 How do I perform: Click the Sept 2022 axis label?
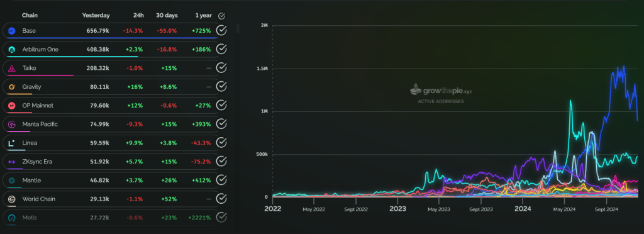(x=356, y=209)
